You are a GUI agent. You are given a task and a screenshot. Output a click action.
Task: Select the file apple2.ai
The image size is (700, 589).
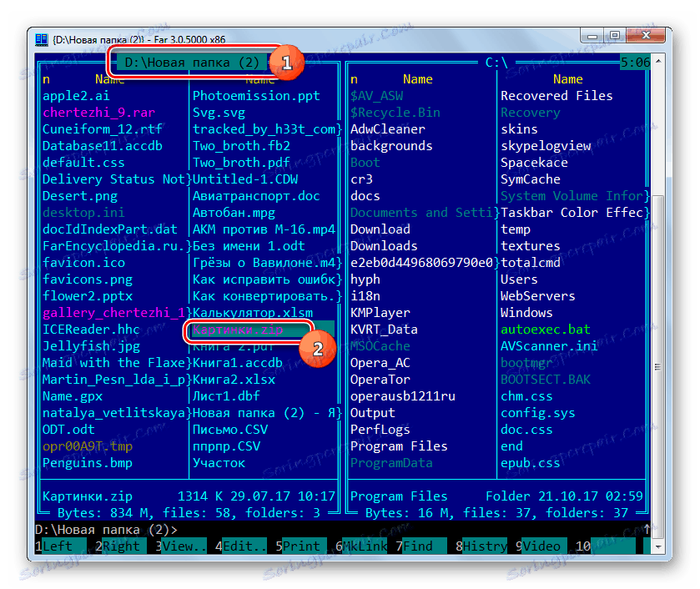pos(76,96)
